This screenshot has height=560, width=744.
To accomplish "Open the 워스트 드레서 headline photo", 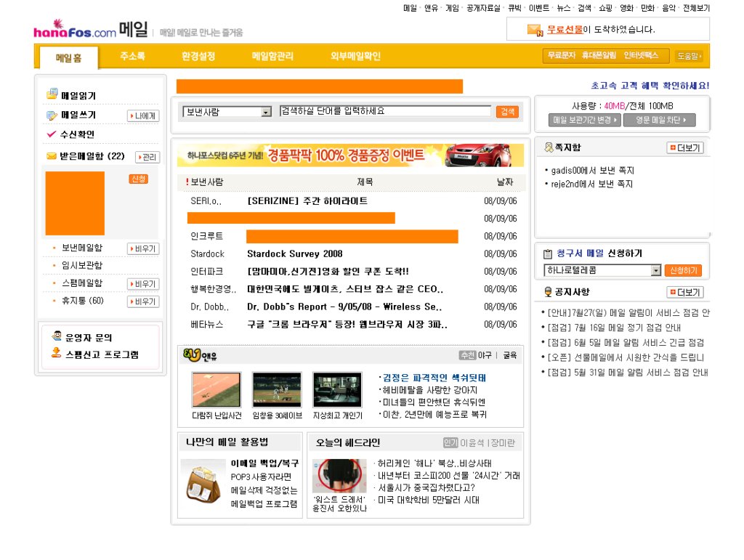I will tap(339, 476).
